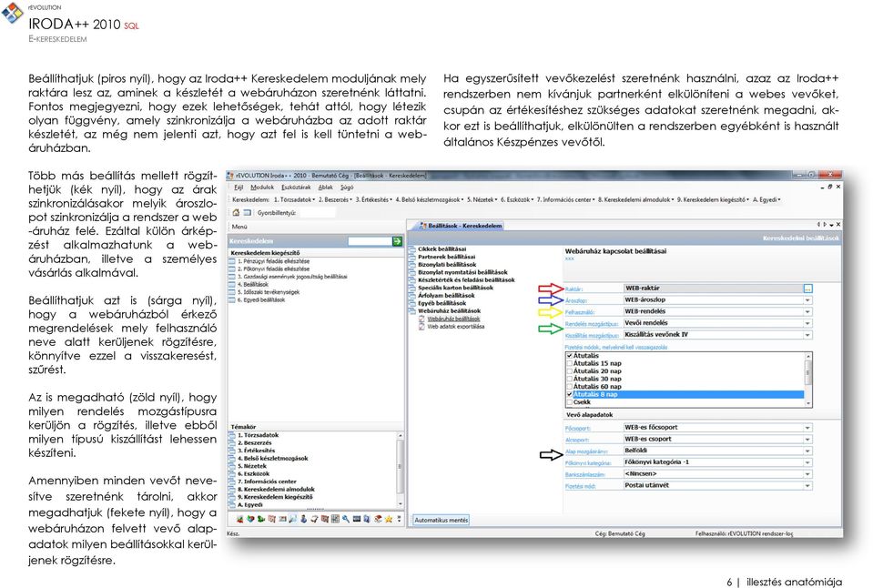Select 8. Kereskedelemi almodulok in Témakör list
873x588 pixels.
[276, 490]
